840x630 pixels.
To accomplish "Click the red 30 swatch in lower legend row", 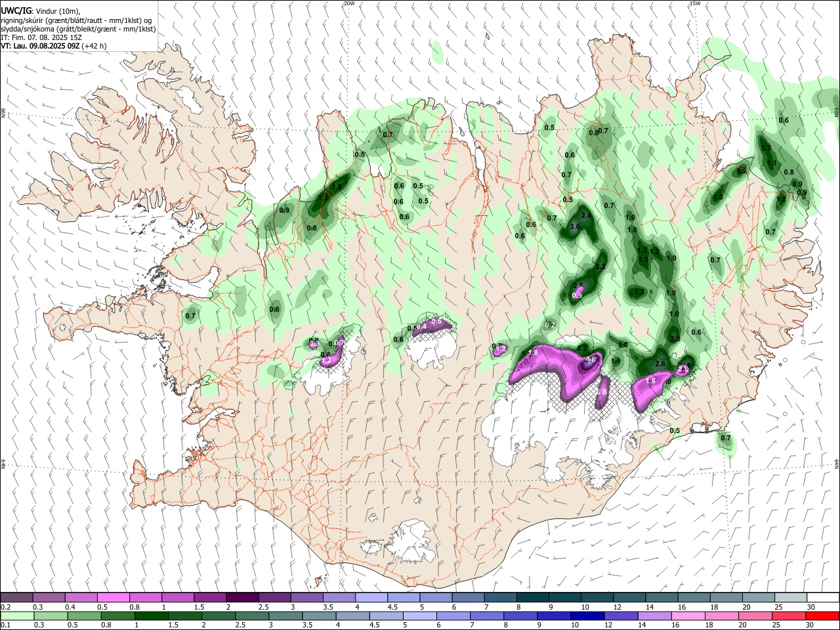I will click(822, 616).
